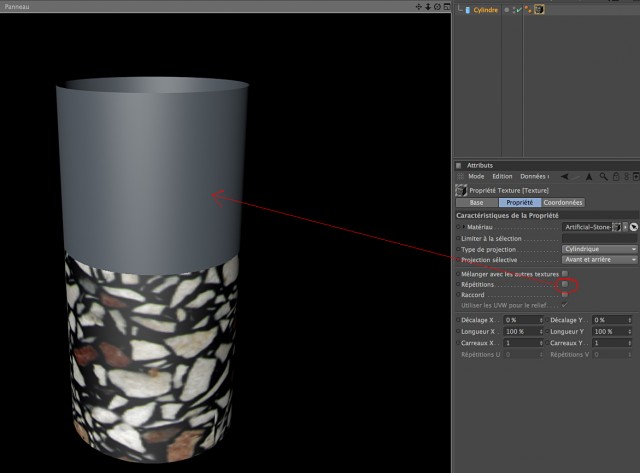Open the Edition menu in Attributs
The image size is (640, 473).
point(502,176)
